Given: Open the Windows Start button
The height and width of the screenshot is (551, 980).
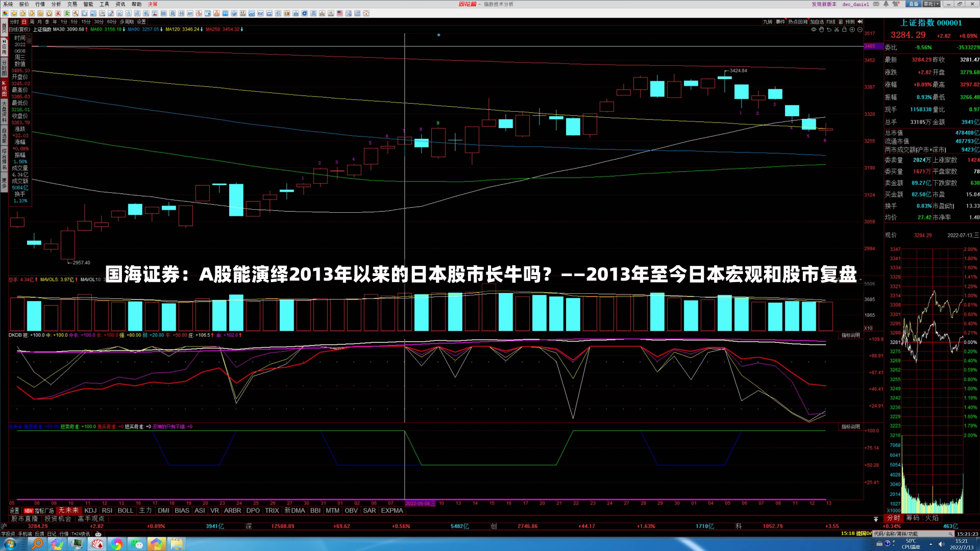Looking at the screenshot, I should [x=10, y=544].
